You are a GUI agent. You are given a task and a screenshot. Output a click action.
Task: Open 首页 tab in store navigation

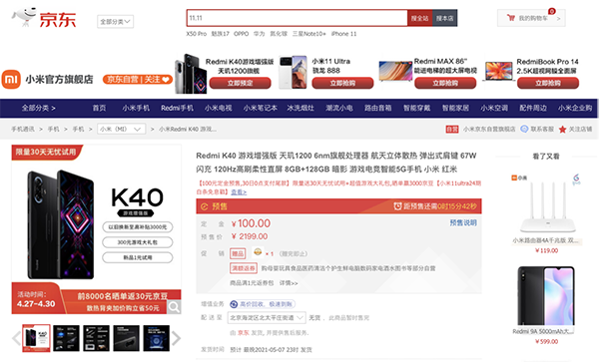coord(99,108)
